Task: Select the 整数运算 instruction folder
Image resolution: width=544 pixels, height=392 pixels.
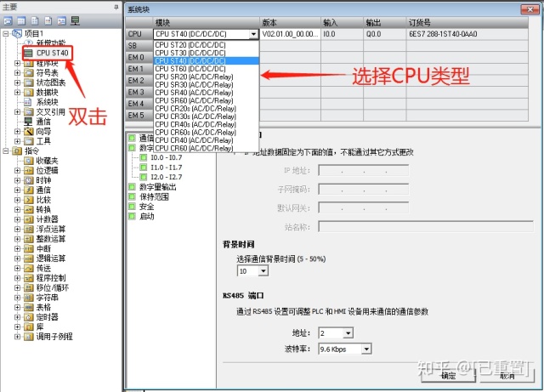Action: (51, 239)
